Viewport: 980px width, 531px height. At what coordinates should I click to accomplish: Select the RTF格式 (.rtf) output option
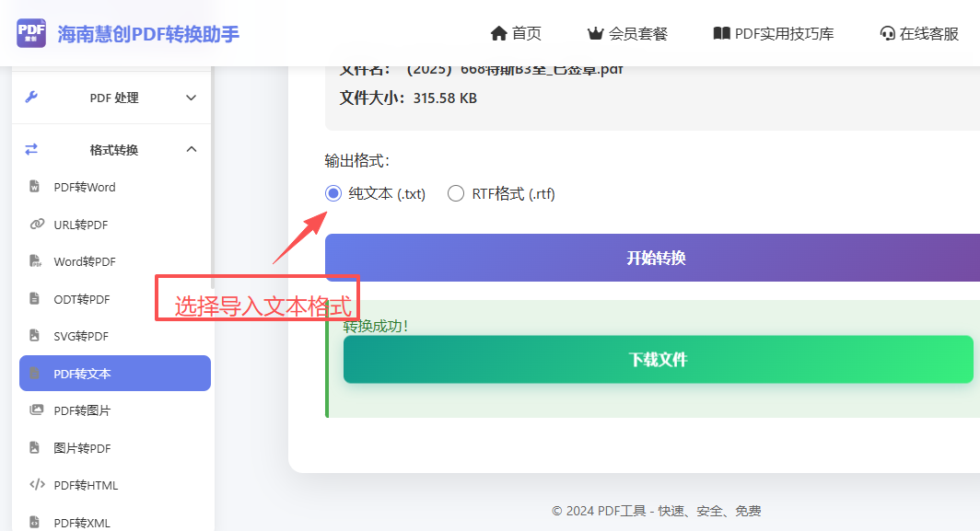tap(456, 193)
